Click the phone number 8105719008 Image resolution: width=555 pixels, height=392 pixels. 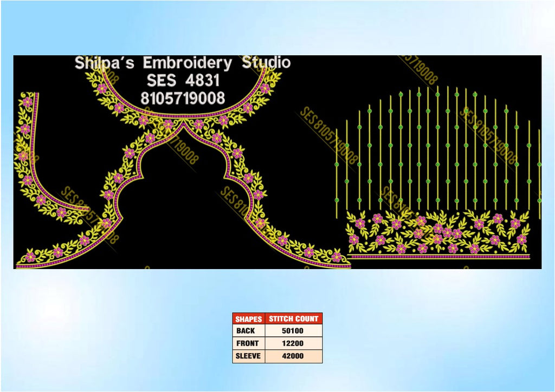click(x=183, y=98)
